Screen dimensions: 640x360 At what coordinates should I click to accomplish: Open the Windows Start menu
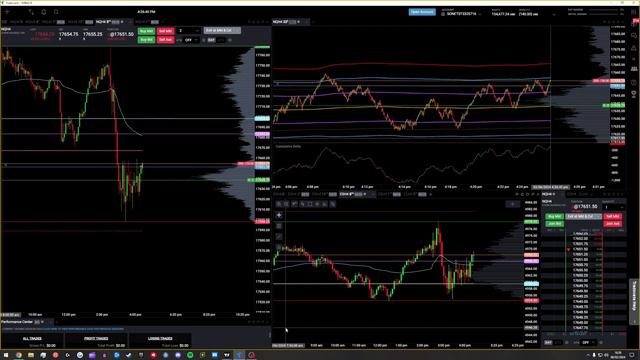point(6,355)
